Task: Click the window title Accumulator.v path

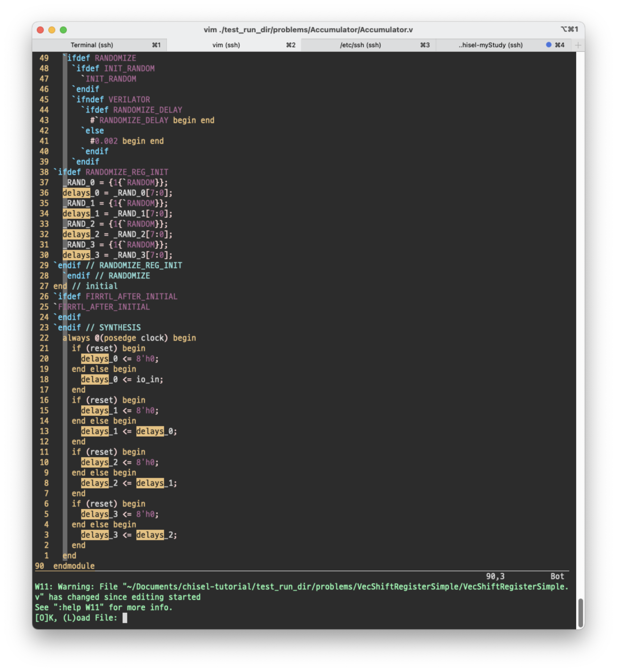Action: click(308, 30)
